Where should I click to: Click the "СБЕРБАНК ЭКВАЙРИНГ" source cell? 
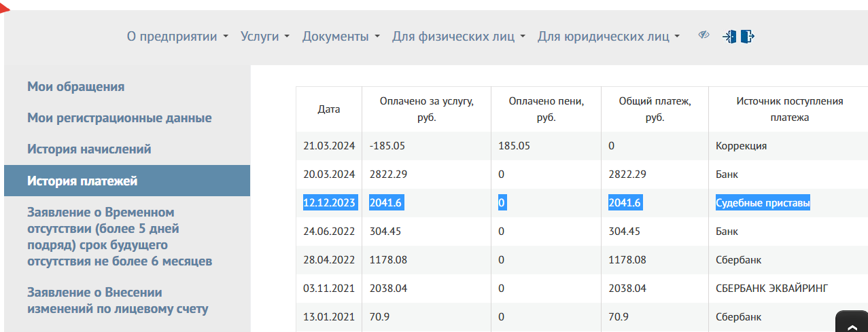[771, 289]
